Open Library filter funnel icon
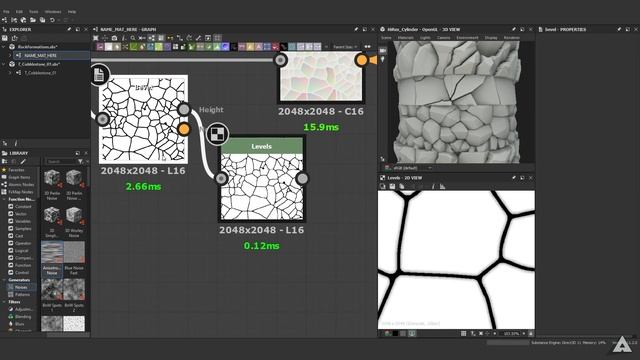 click(80, 162)
